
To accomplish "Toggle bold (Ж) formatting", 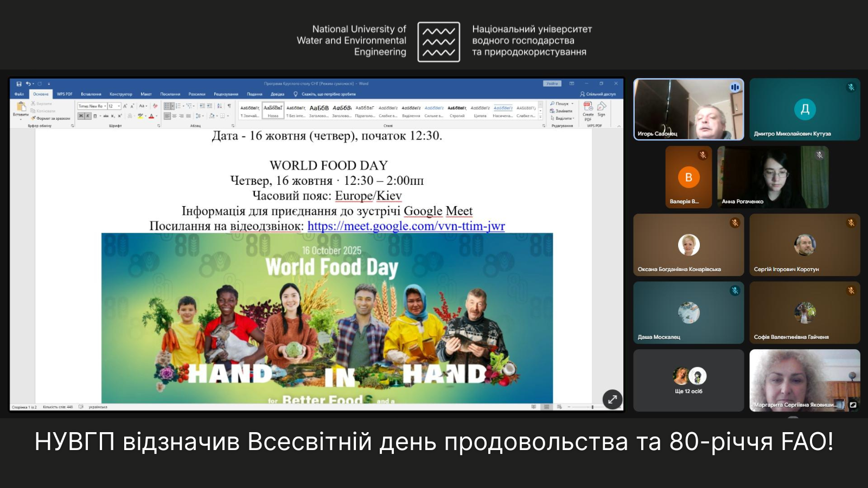I will click(81, 116).
